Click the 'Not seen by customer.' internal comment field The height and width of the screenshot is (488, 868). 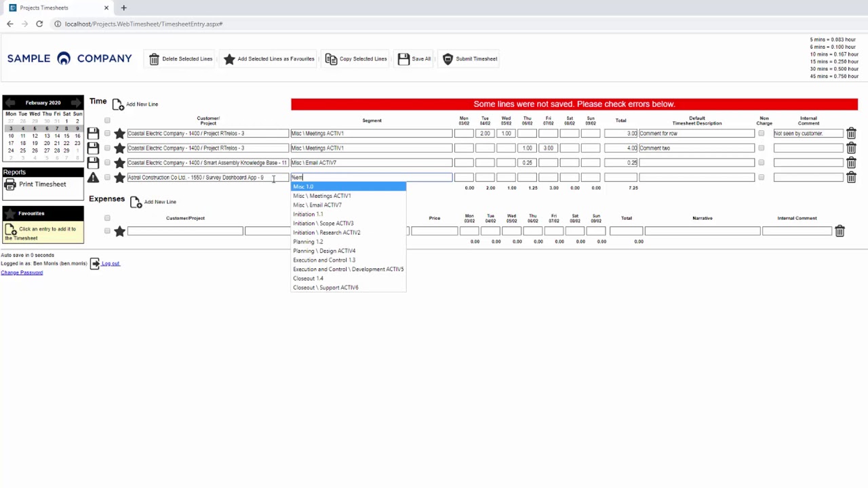point(808,134)
